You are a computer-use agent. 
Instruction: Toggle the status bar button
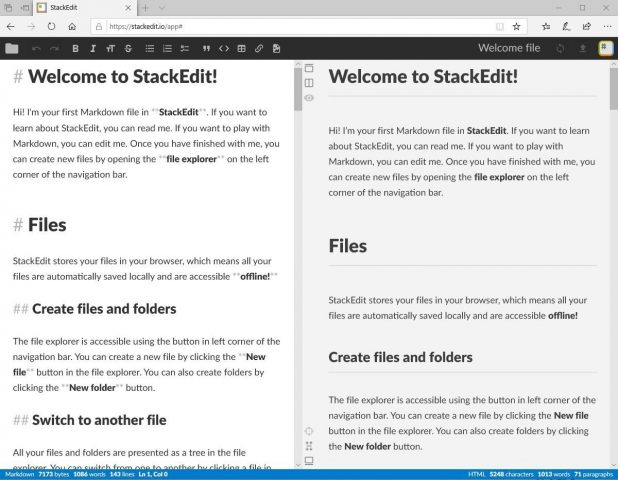click(309, 460)
